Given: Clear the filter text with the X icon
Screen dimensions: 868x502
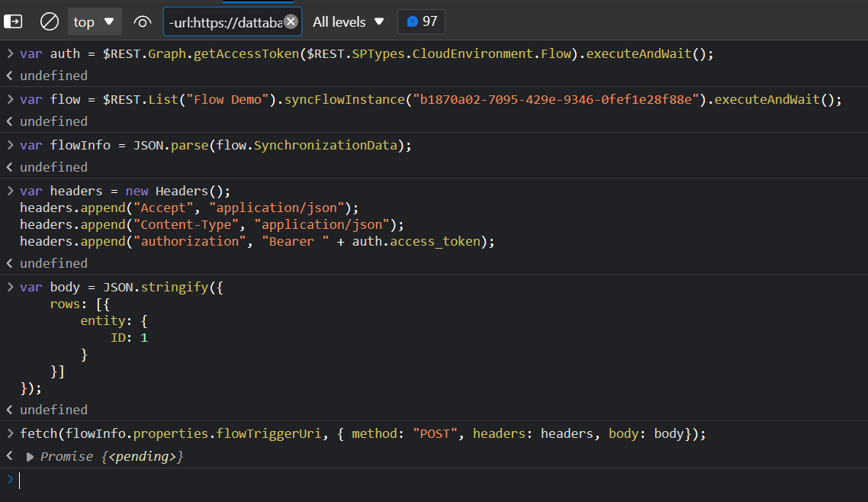Looking at the screenshot, I should tap(291, 21).
